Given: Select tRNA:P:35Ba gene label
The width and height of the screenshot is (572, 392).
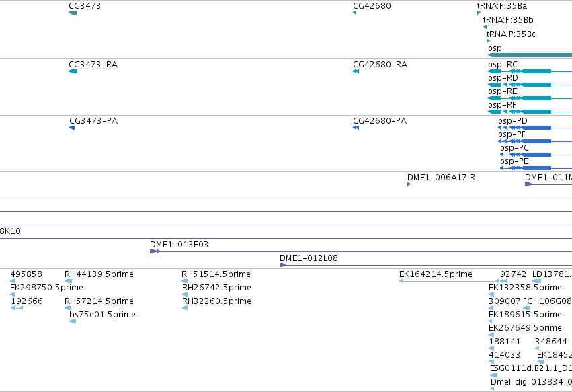Looking at the screenshot, I should [502, 6].
